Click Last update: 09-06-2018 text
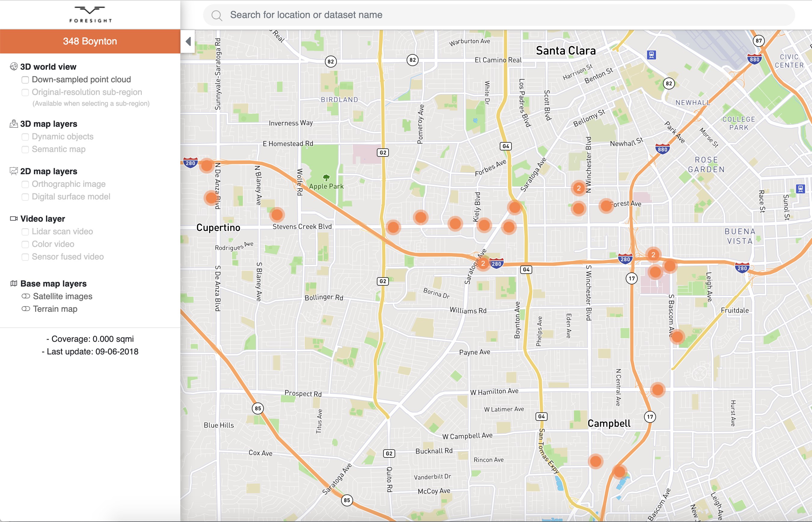 [90, 351]
